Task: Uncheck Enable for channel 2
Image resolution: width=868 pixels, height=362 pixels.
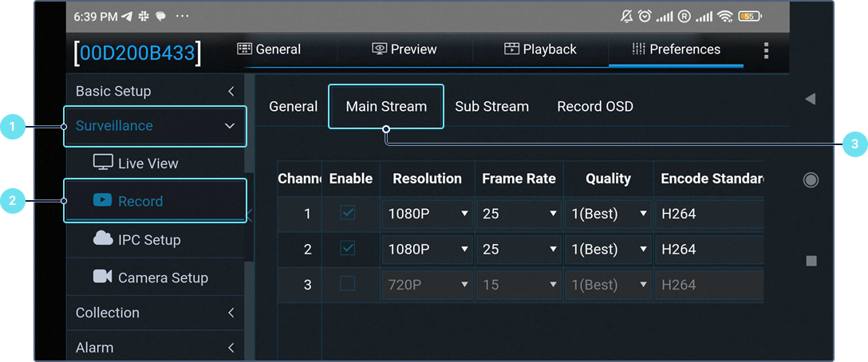Action: pos(348,249)
